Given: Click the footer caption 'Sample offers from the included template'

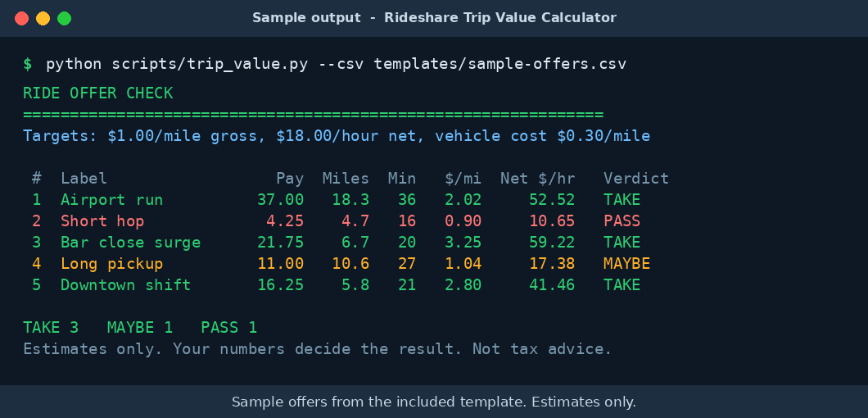Looking at the screenshot, I should click(x=434, y=402).
